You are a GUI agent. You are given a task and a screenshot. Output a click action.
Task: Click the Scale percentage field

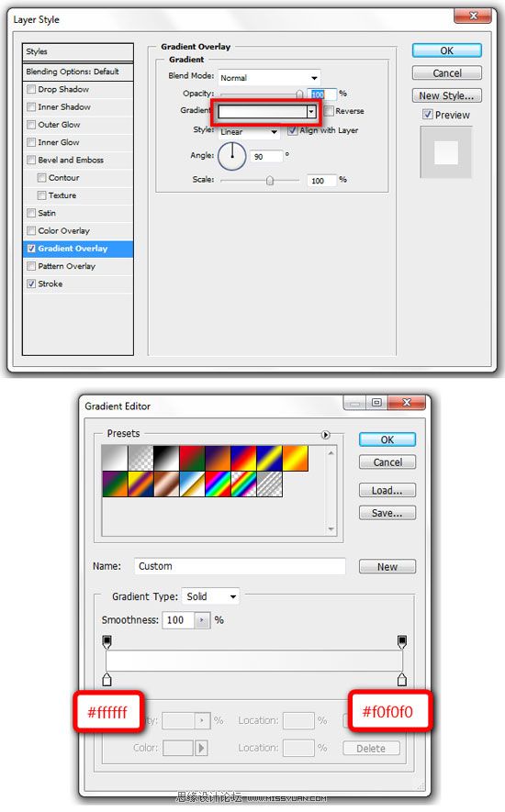coord(322,180)
